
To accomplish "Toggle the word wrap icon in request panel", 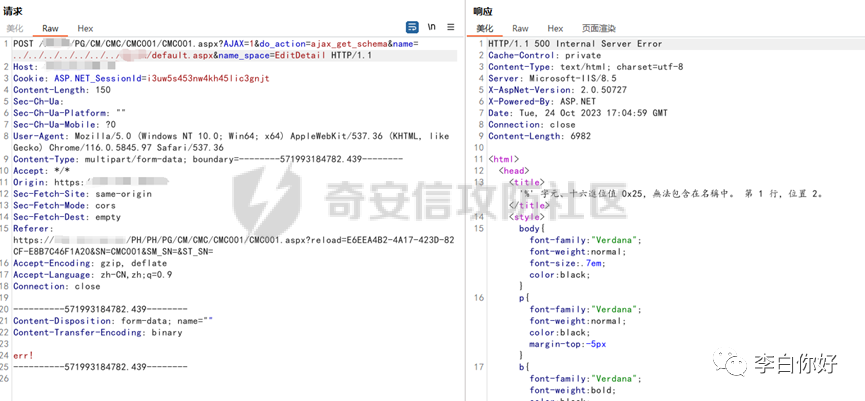I will click(x=412, y=27).
